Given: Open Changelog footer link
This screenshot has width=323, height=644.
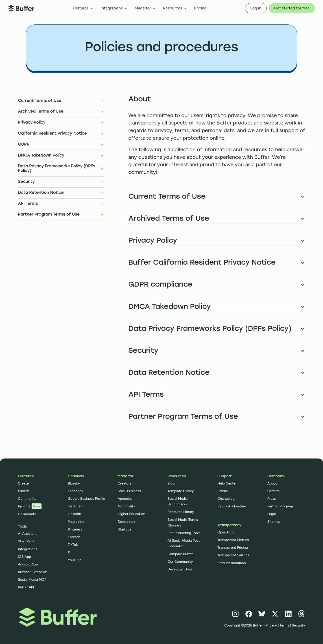Looking at the screenshot, I should (x=226, y=498).
